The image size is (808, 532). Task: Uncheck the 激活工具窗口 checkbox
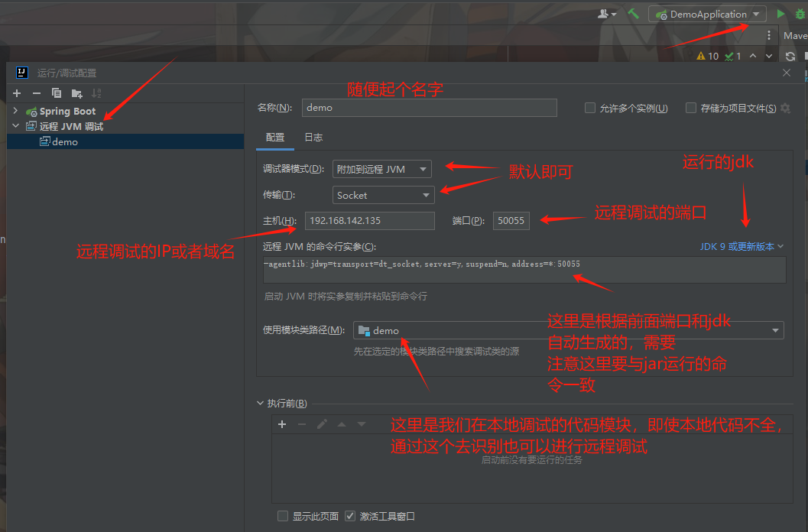pos(350,516)
